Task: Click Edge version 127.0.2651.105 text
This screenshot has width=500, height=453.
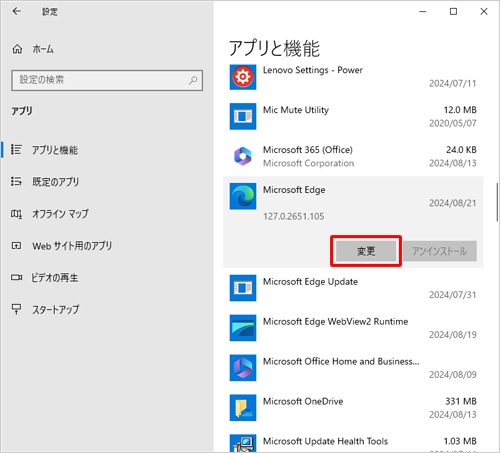Action: click(x=294, y=216)
